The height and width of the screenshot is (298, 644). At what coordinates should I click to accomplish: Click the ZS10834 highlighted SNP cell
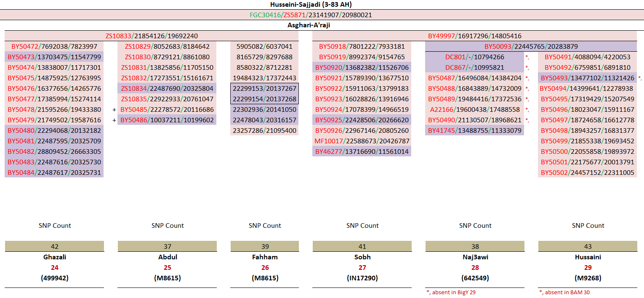[x=167, y=88]
